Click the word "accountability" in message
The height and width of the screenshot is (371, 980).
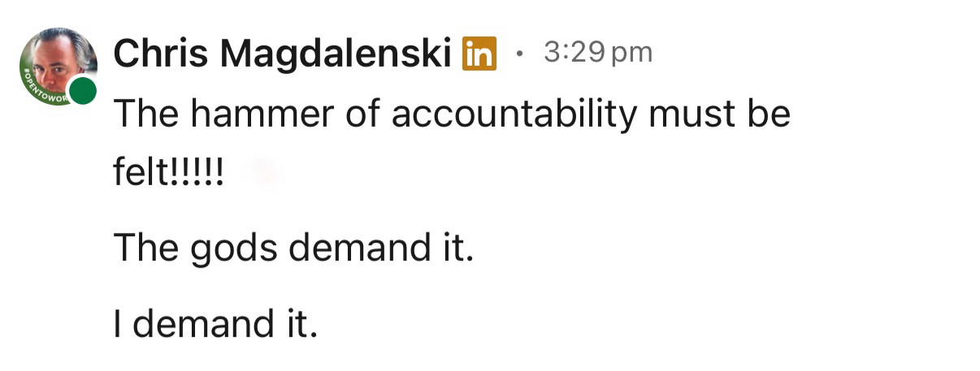point(514,115)
